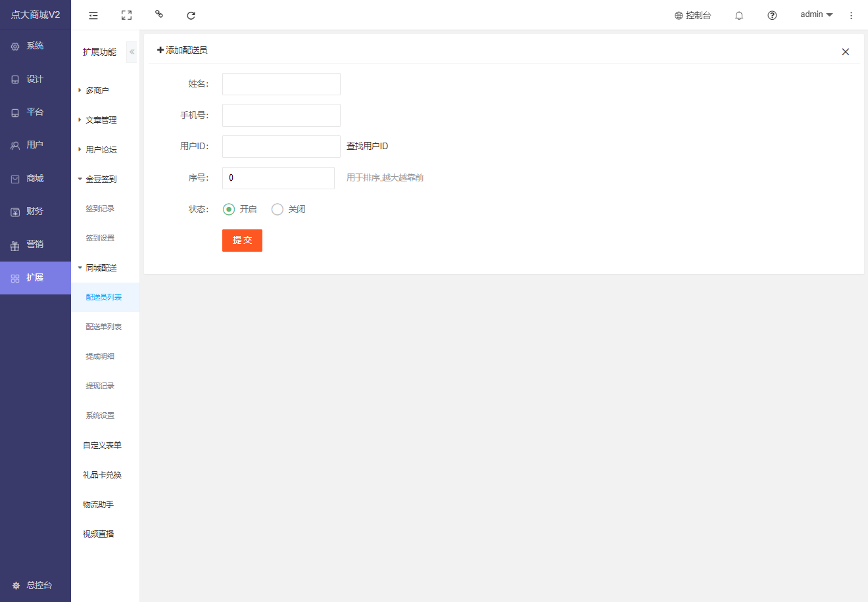Open the 营销 section in left nav
Viewport: 868px width, 602px height.
pyautogui.click(x=36, y=244)
